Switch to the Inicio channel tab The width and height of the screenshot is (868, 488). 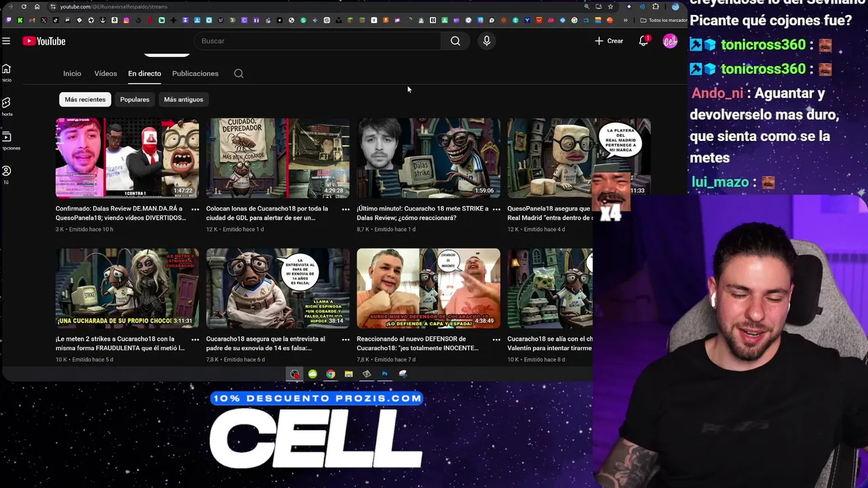pyautogui.click(x=72, y=73)
